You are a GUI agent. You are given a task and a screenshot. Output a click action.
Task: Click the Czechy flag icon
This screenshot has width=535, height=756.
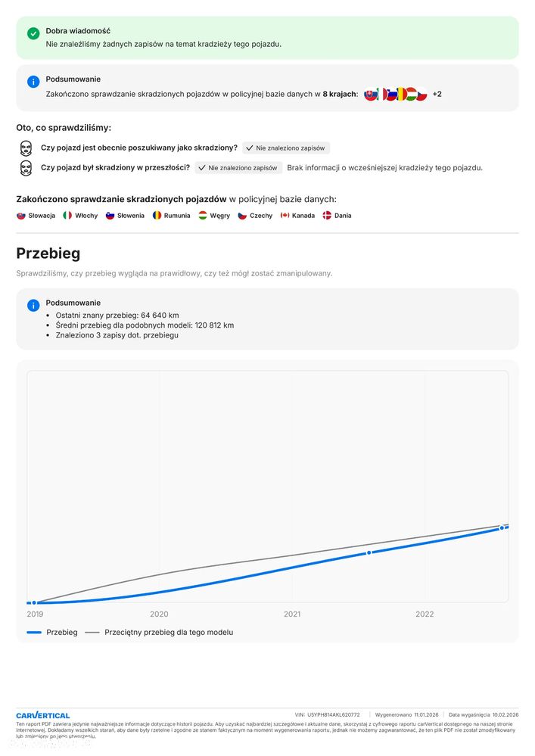[242, 216]
